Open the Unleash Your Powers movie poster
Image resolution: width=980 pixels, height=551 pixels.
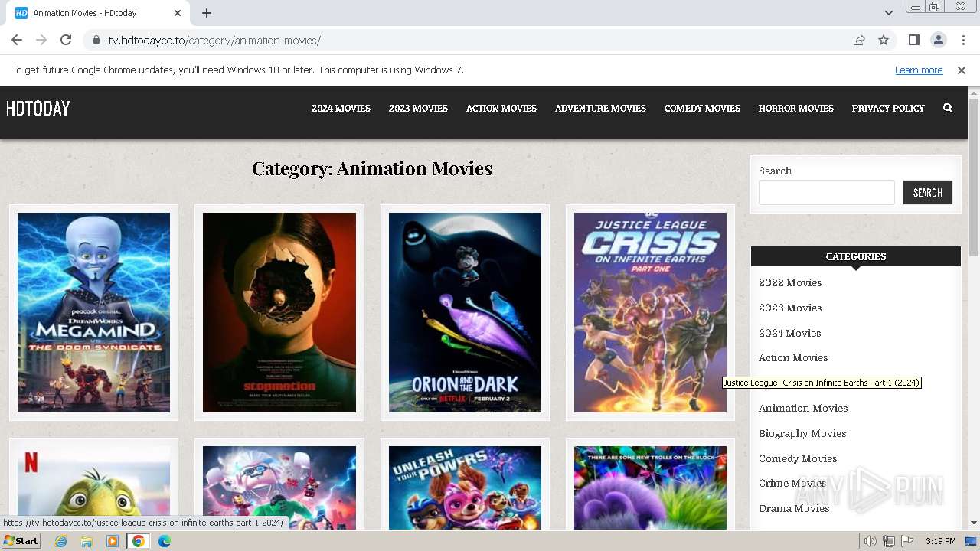coord(465,487)
